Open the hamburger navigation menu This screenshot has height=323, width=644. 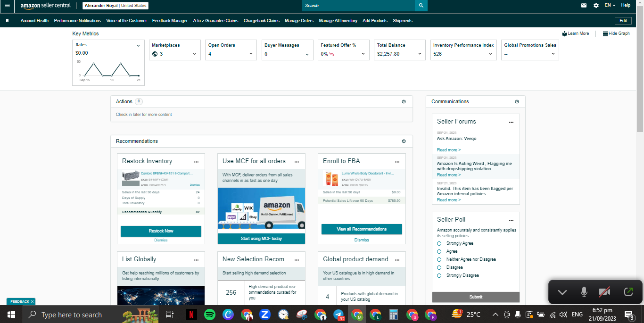pyautogui.click(x=7, y=6)
